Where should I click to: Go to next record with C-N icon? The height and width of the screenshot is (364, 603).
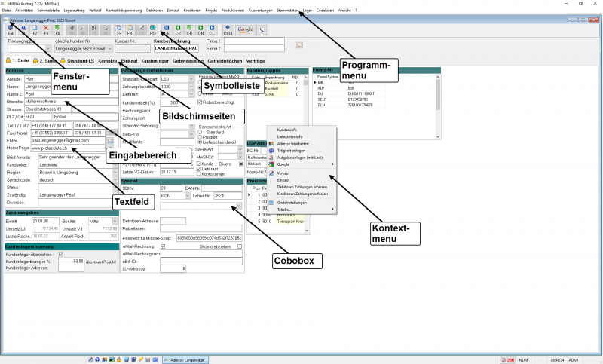[200, 30]
